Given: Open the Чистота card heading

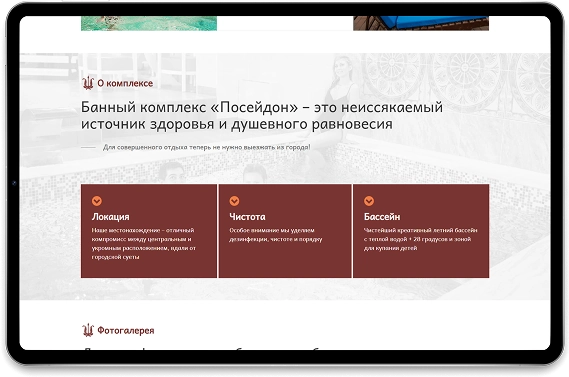Looking at the screenshot, I should coord(247,217).
